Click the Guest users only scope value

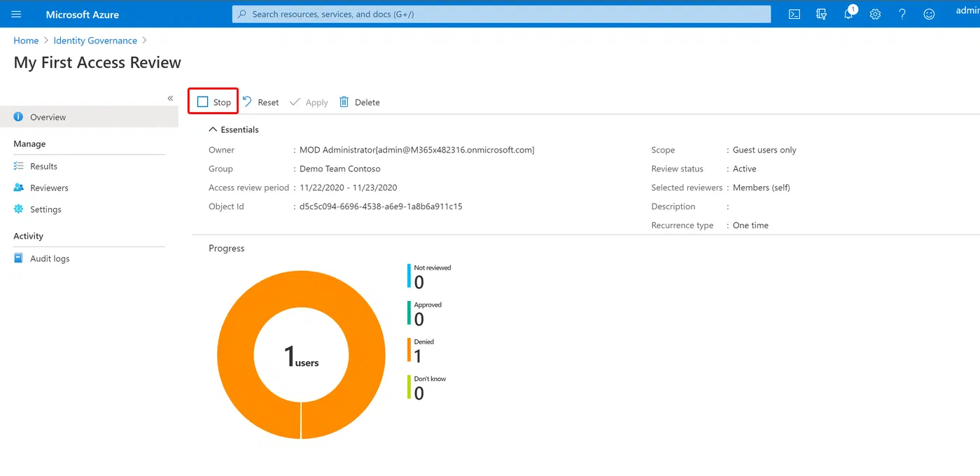tap(764, 150)
